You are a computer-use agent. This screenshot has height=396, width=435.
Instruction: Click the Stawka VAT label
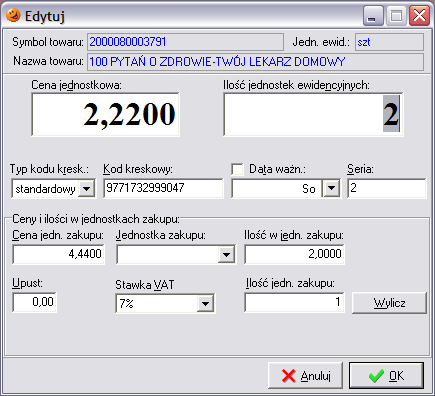(x=145, y=285)
